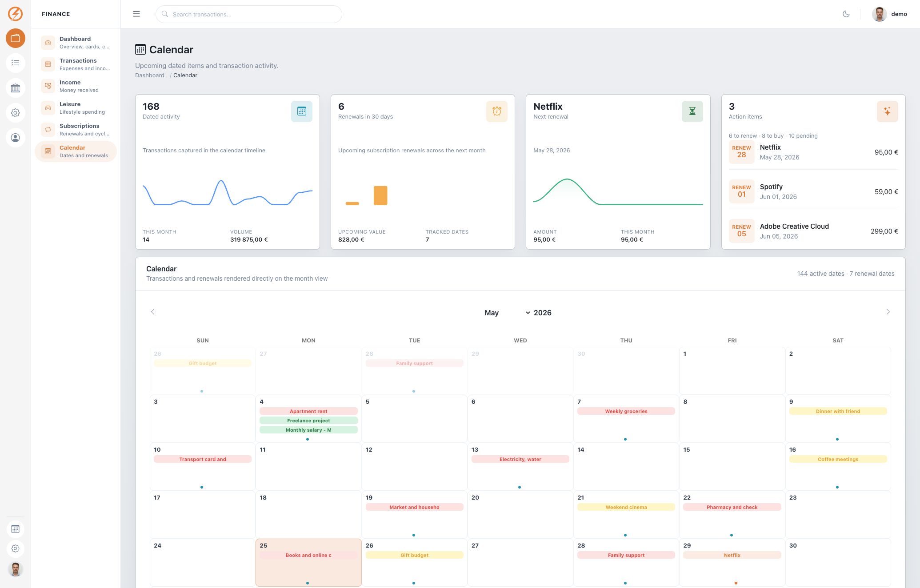Image resolution: width=920 pixels, height=588 pixels.
Task: Open Dinner with friend event
Action: pos(838,411)
